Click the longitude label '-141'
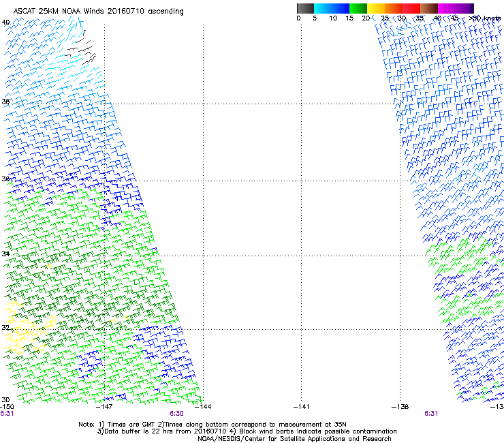The image size is (504, 443). [x=301, y=407]
